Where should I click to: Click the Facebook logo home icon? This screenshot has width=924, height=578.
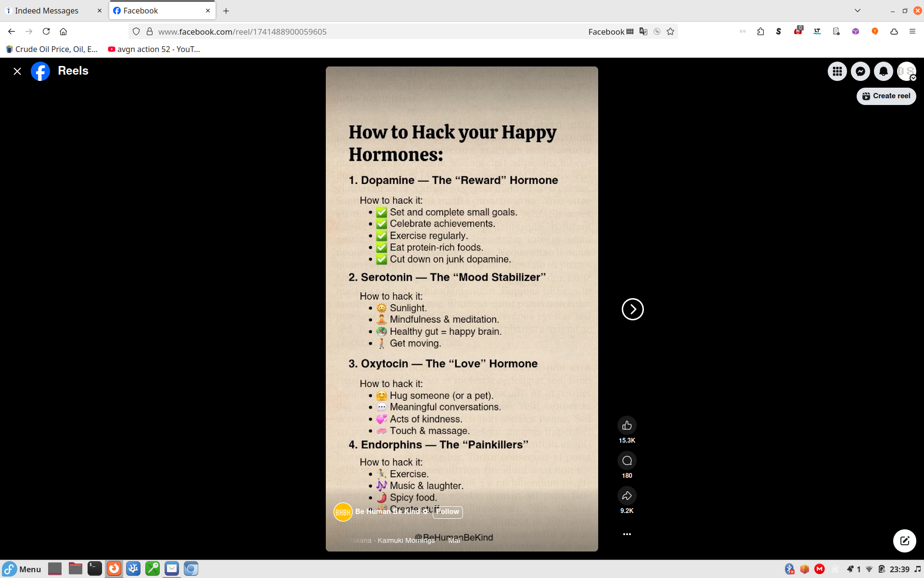point(40,71)
